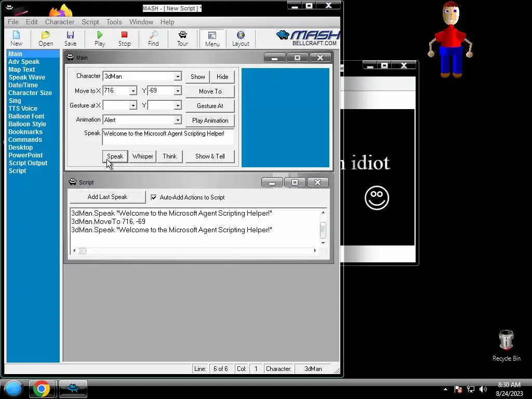Click the script scroll-down arrow
This screenshot has width=532, height=399.
tap(323, 243)
